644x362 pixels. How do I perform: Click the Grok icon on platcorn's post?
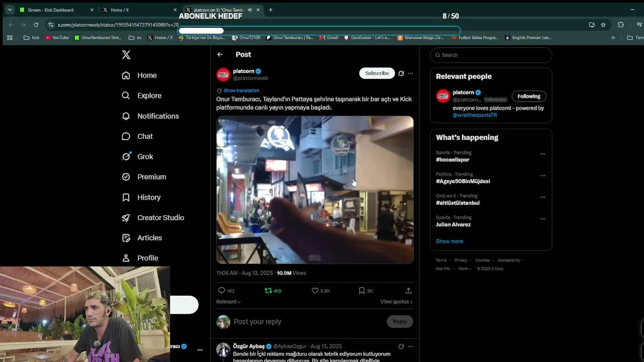[x=401, y=73]
